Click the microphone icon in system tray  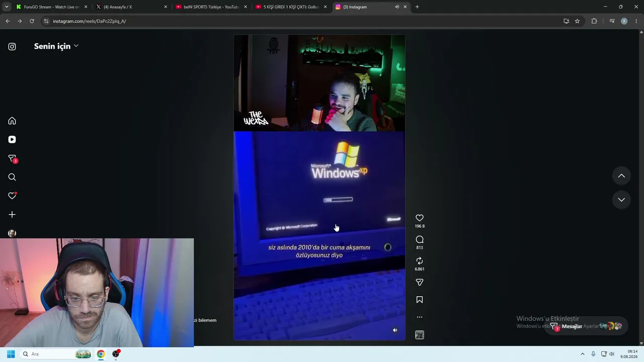click(593, 354)
